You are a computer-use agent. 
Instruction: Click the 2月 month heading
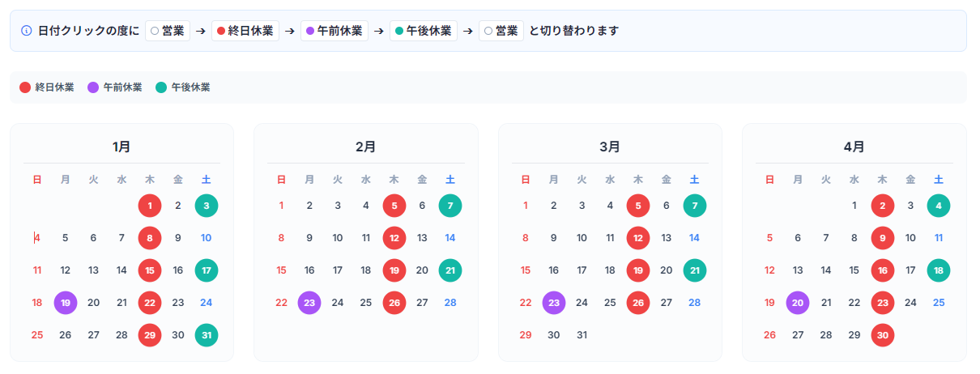point(365,147)
